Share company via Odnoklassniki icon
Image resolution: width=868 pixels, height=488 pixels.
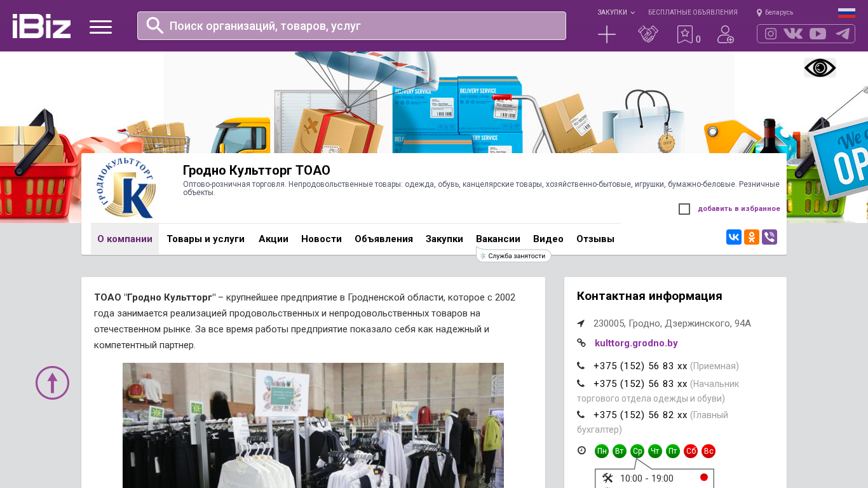click(752, 237)
